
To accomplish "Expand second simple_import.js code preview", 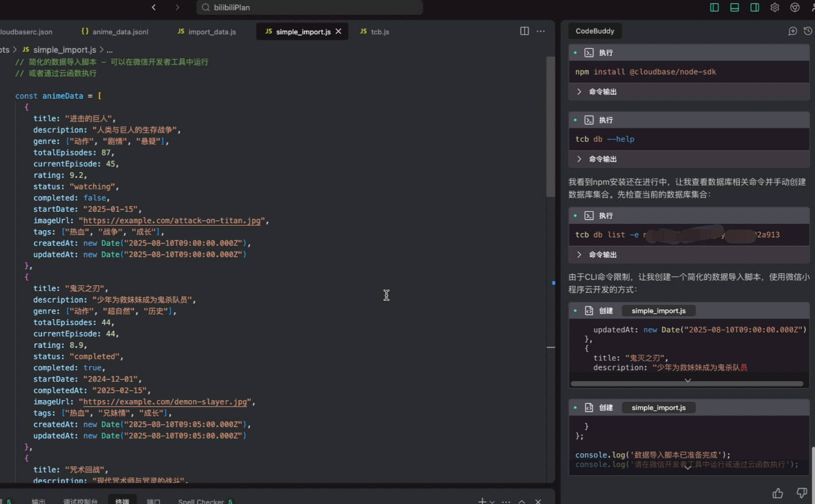I will pyautogui.click(x=688, y=467).
